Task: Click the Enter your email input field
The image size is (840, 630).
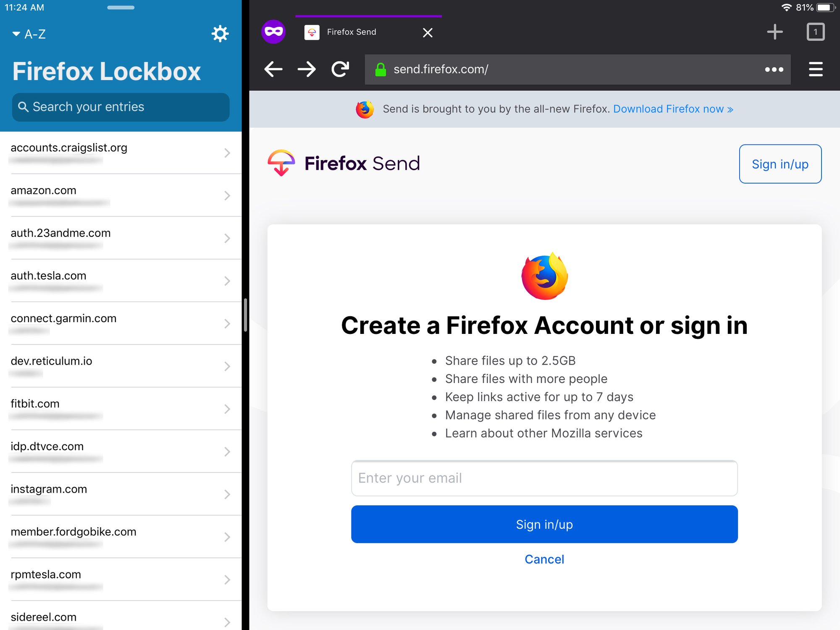Action: pyautogui.click(x=544, y=478)
